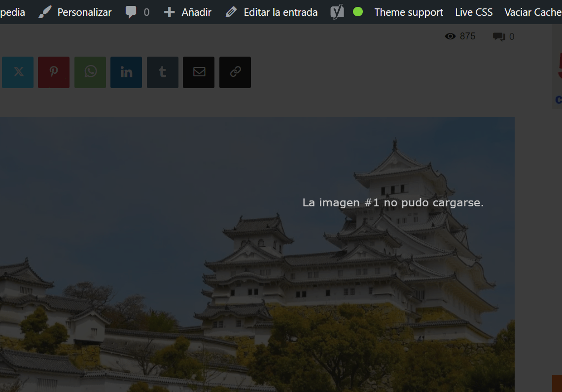Click the Tumblr share button

[163, 72]
